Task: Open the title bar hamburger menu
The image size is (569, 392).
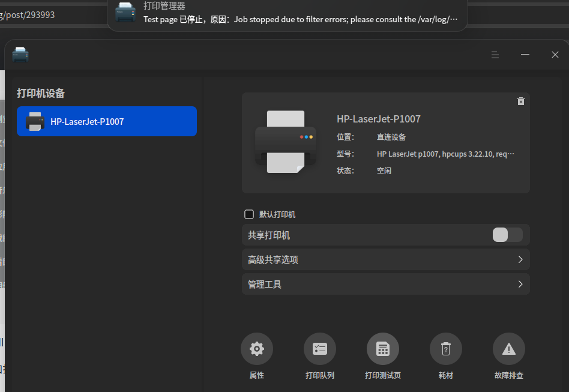Action: (x=495, y=55)
